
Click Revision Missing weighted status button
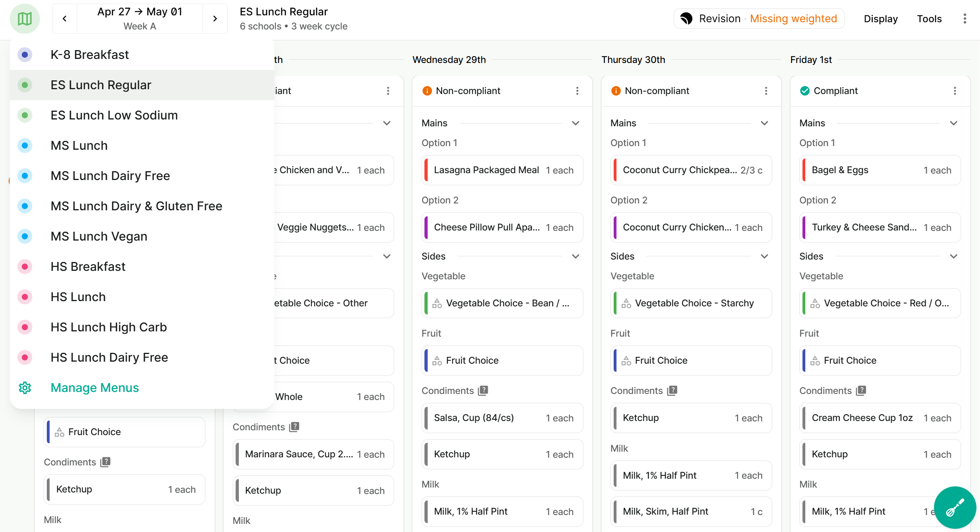[759, 19]
